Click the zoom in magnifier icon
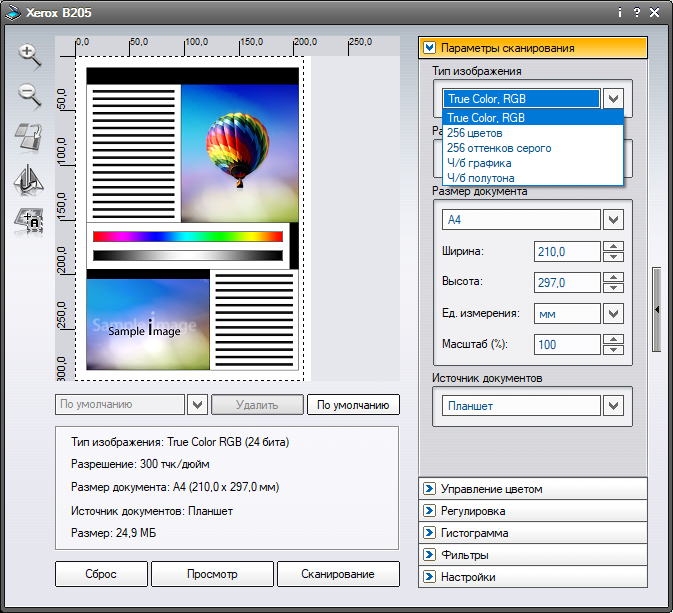Image resolution: width=673 pixels, height=613 pixels. [28, 55]
